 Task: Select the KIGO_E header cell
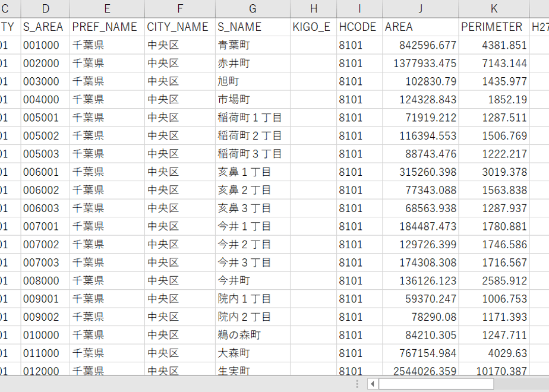coord(313,27)
